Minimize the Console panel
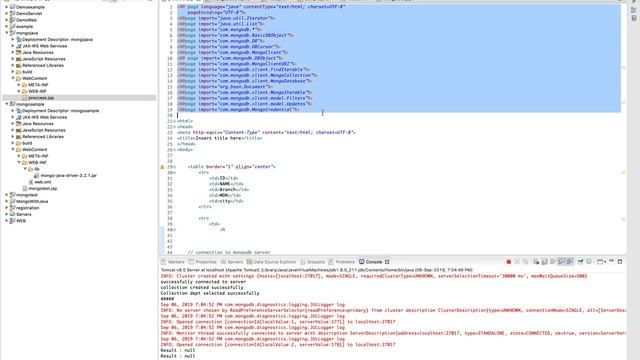 coord(611,261)
